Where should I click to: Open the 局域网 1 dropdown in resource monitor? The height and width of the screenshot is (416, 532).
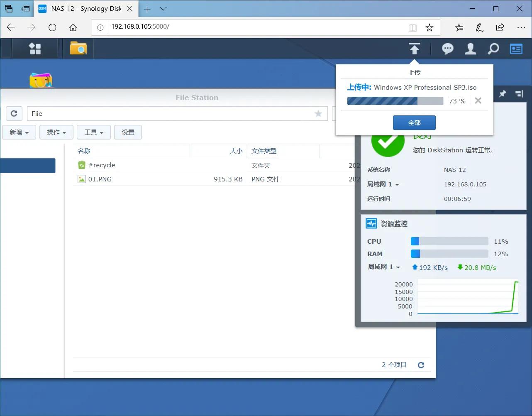tap(384, 267)
